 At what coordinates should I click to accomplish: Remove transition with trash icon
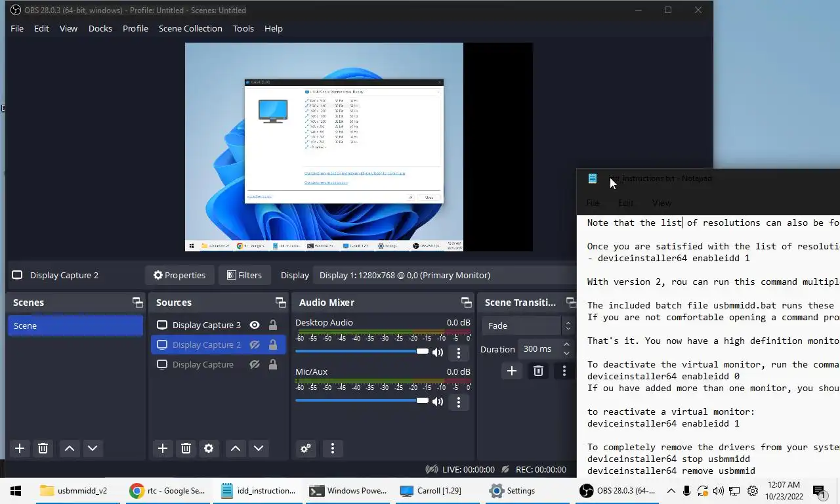(x=538, y=371)
